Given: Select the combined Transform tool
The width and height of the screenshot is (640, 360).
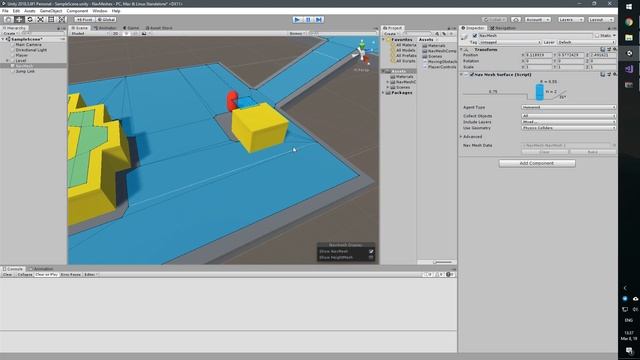Looking at the screenshot, I should [61, 20].
